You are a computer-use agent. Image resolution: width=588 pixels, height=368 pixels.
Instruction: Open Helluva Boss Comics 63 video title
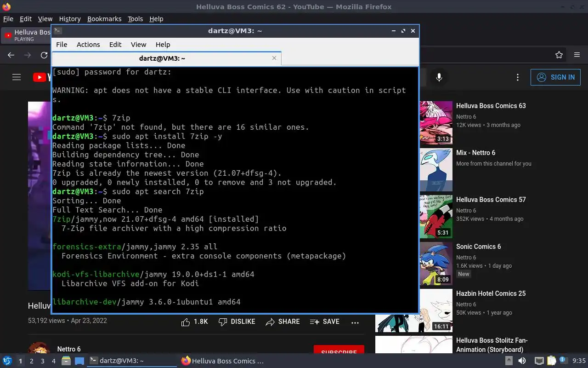491,106
